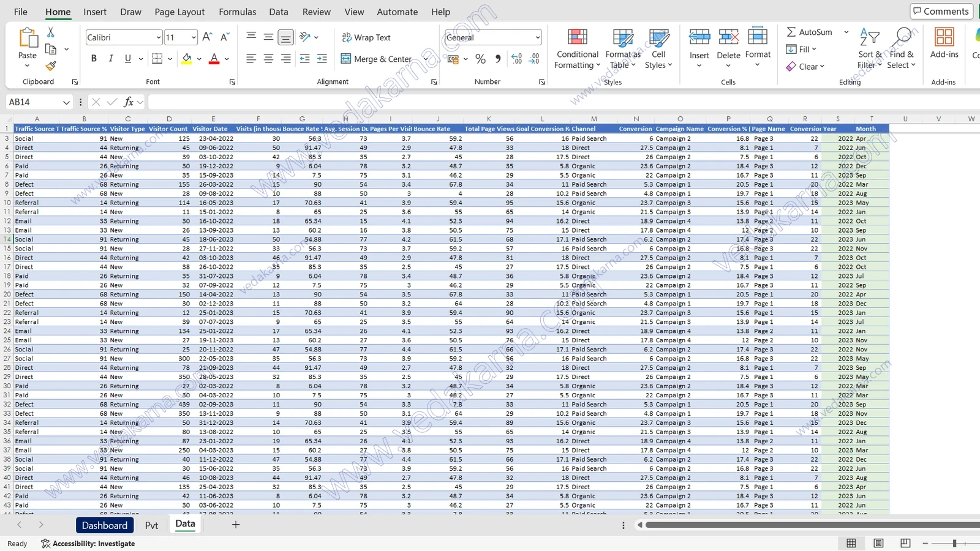Add a new sheet with plus icon
980x551 pixels.
click(x=235, y=525)
